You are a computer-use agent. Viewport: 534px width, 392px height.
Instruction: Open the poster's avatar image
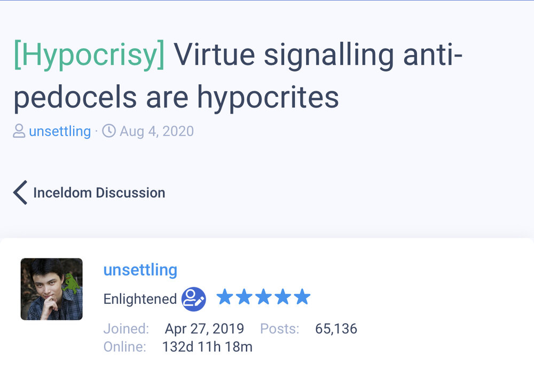[51, 289]
